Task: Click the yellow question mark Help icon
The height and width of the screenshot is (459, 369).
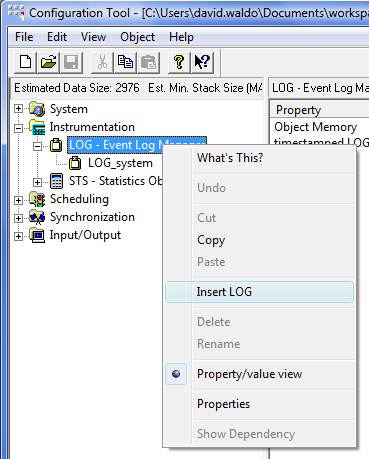Action: (179, 62)
